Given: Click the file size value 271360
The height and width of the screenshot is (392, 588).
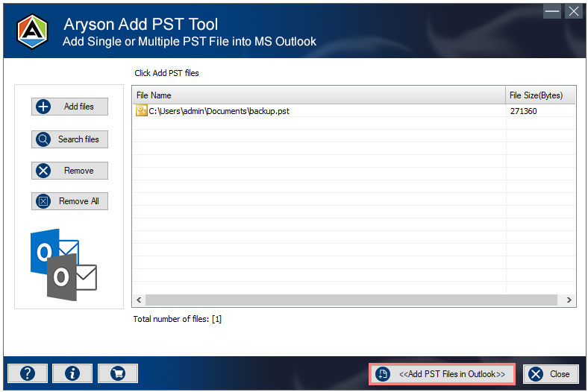Looking at the screenshot, I should click(x=523, y=111).
